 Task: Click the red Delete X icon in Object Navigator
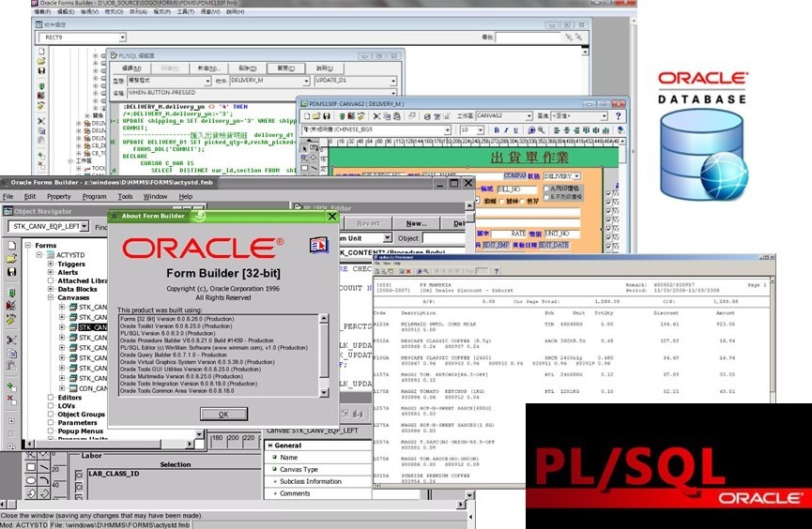[11, 399]
